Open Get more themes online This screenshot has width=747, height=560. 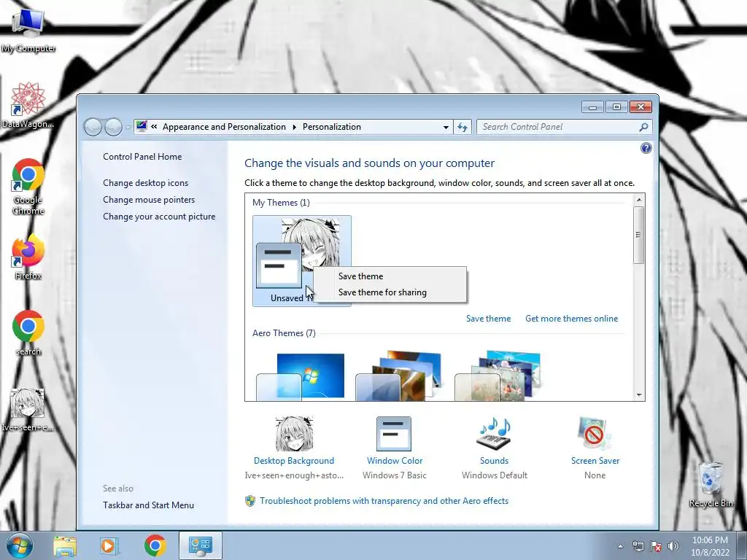tap(571, 319)
